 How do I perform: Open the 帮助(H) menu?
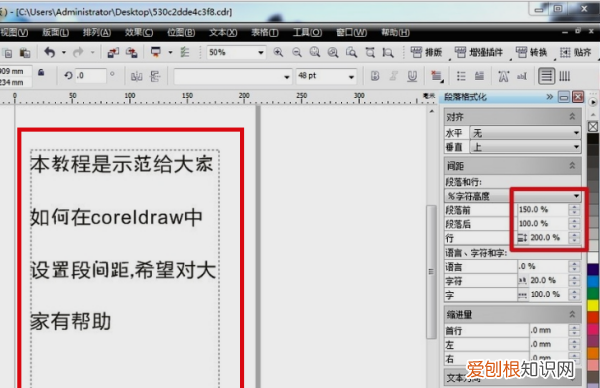click(395, 33)
